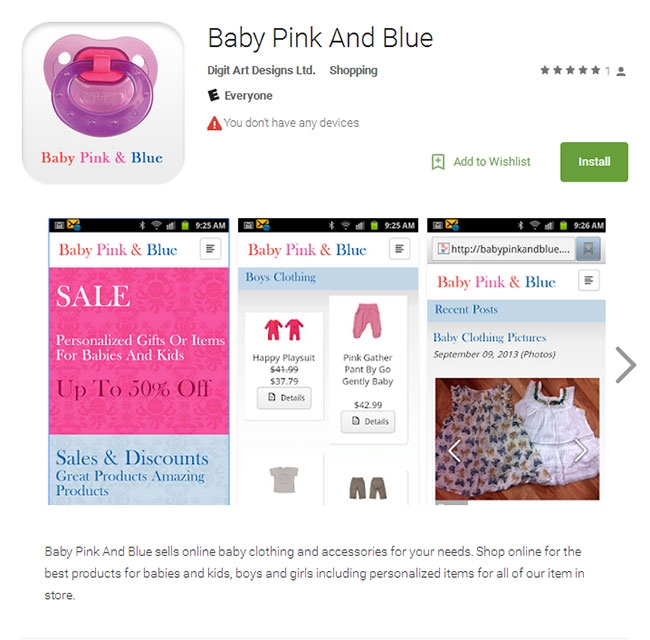This screenshot has width=650, height=640.
Task: Open the Shopping category link
Action: pyautogui.click(x=354, y=70)
